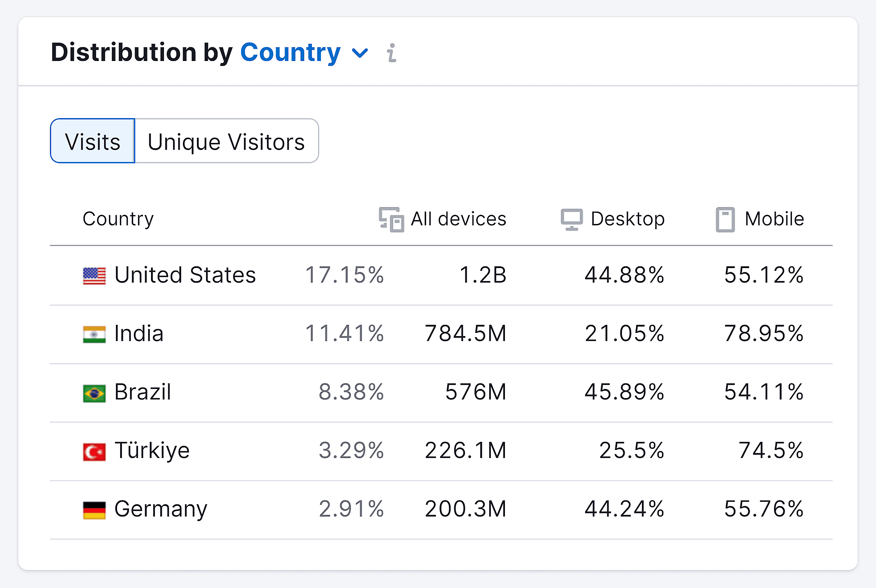Expand the chevron next to Country
876x588 pixels.
click(x=360, y=53)
